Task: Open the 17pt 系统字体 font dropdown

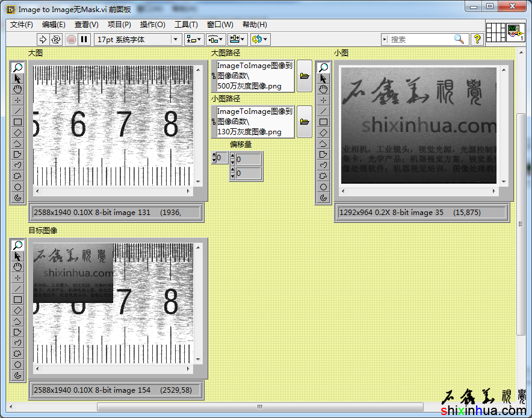Action: (x=138, y=39)
